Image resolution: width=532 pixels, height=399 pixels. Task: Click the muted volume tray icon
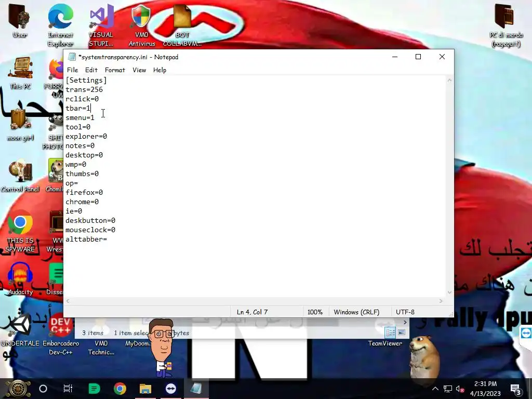click(460, 389)
